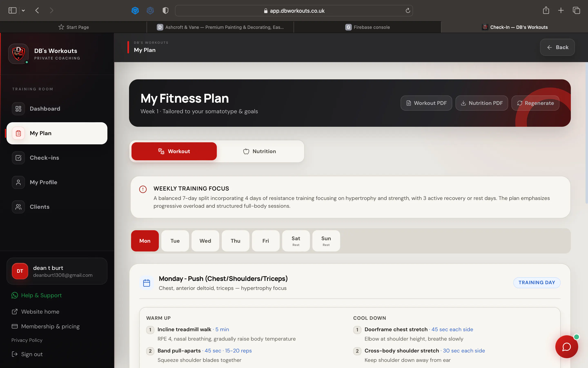Switch to the Firebase console tab

pyautogui.click(x=367, y=27)
